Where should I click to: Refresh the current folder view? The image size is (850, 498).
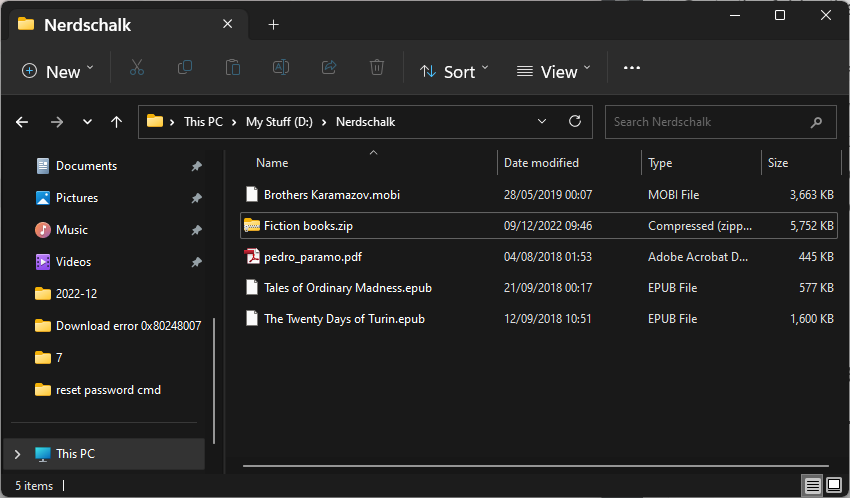point(574,121)
